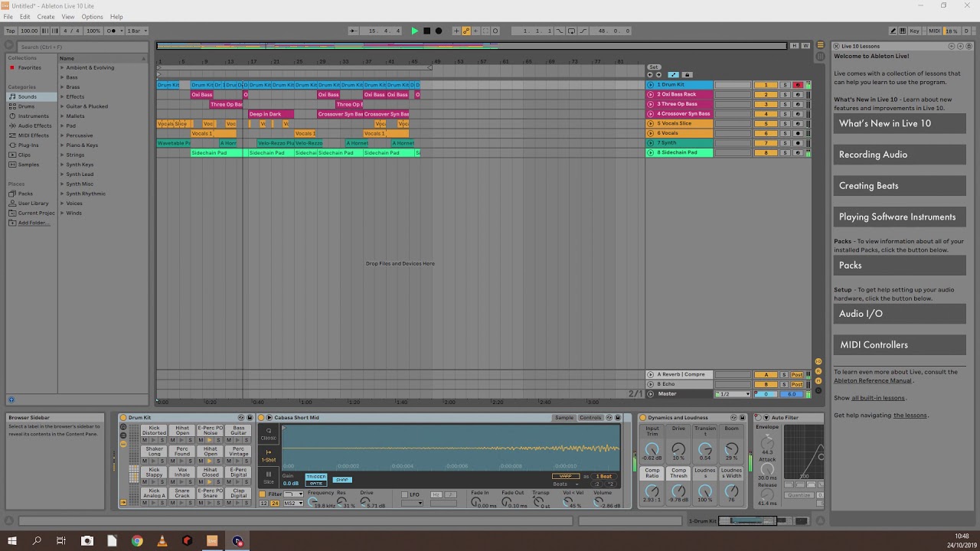Switch Simpler to Slice mode icon
Image resolution: width=980 pixels, height=551 pixels.
coord(269,478)
